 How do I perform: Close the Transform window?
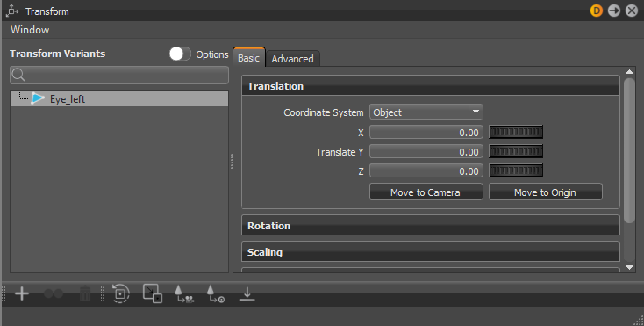(x=632, y=11)
